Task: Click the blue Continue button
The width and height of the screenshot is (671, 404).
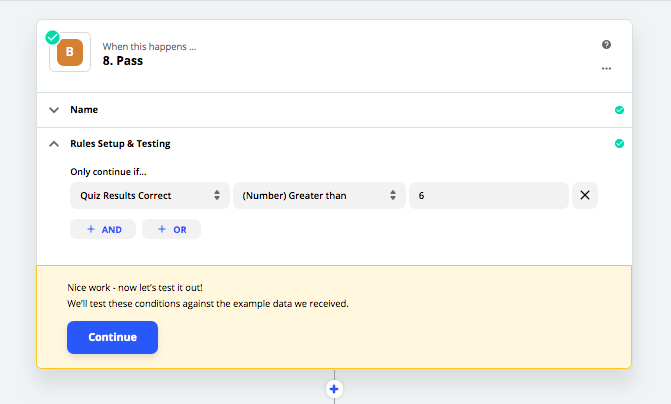Action: (113, 337)
